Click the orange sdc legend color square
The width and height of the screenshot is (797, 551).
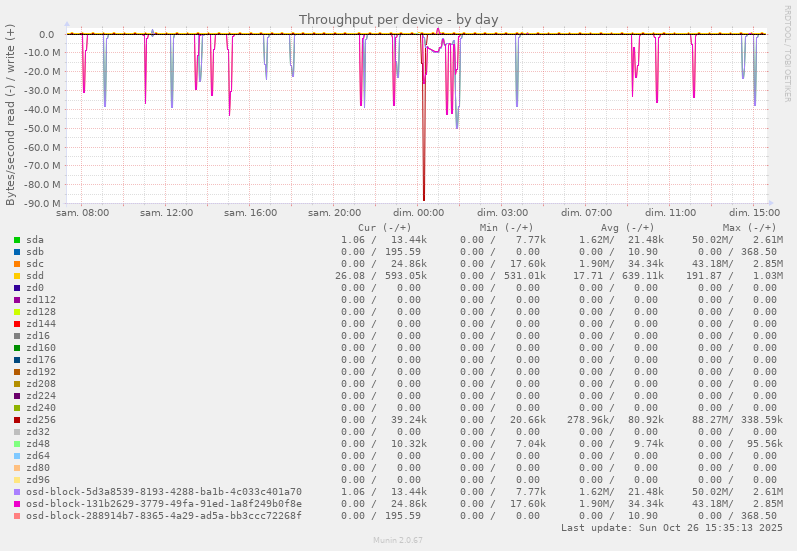17,264
